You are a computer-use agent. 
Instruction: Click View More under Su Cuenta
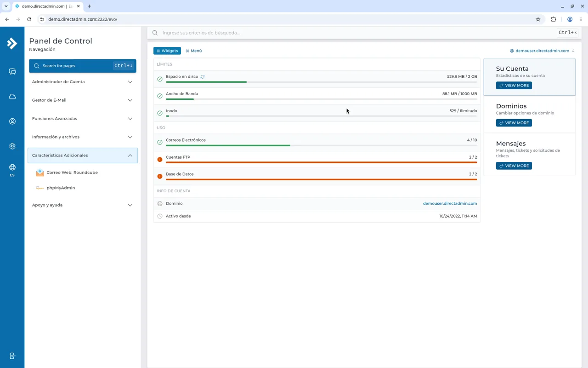[x=514, y=86]
